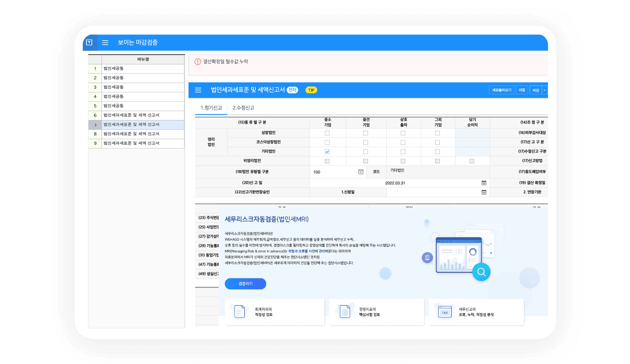Click the report icon beside 경영지표의 핵심사항 검토
This screenshot has height=364, width=630.
coord(345,311)
